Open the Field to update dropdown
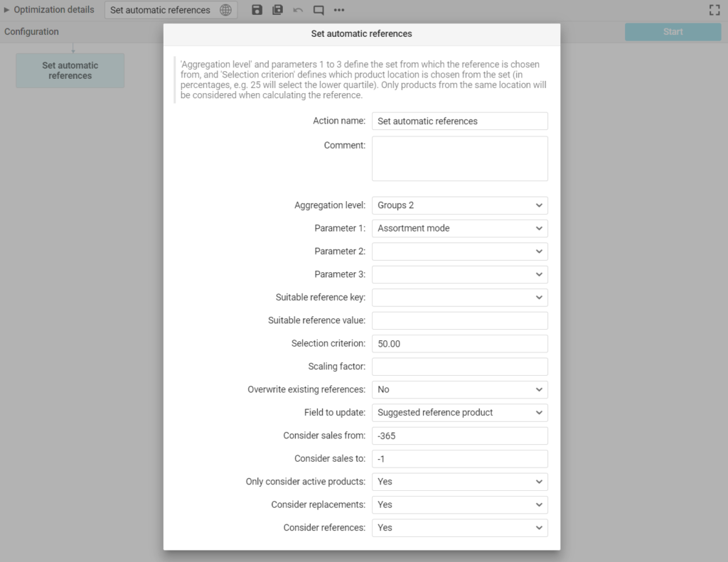 459,412
